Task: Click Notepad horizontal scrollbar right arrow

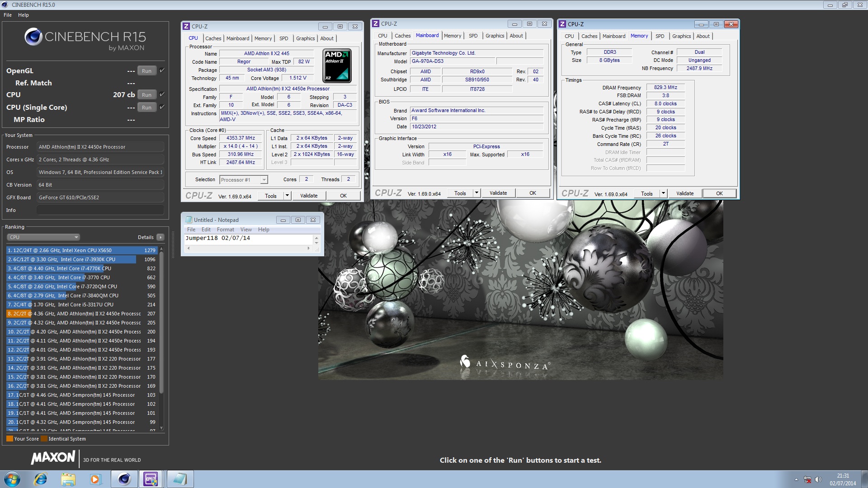Action: tap(309, 248)
